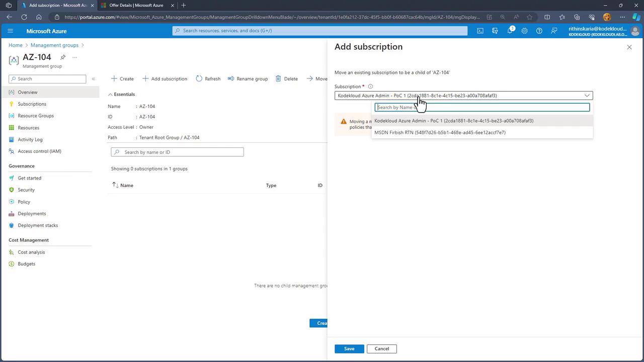This screenshot has width=644, height=362.
Task: Open the Azure portal hamburger menu
Action: tap(10, 31)
